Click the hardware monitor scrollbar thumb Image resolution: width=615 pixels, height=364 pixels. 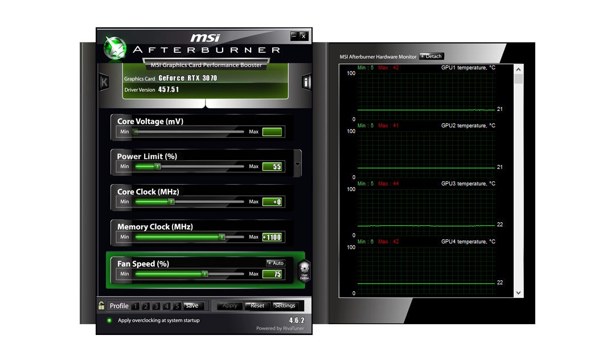(x=519, y=78)
